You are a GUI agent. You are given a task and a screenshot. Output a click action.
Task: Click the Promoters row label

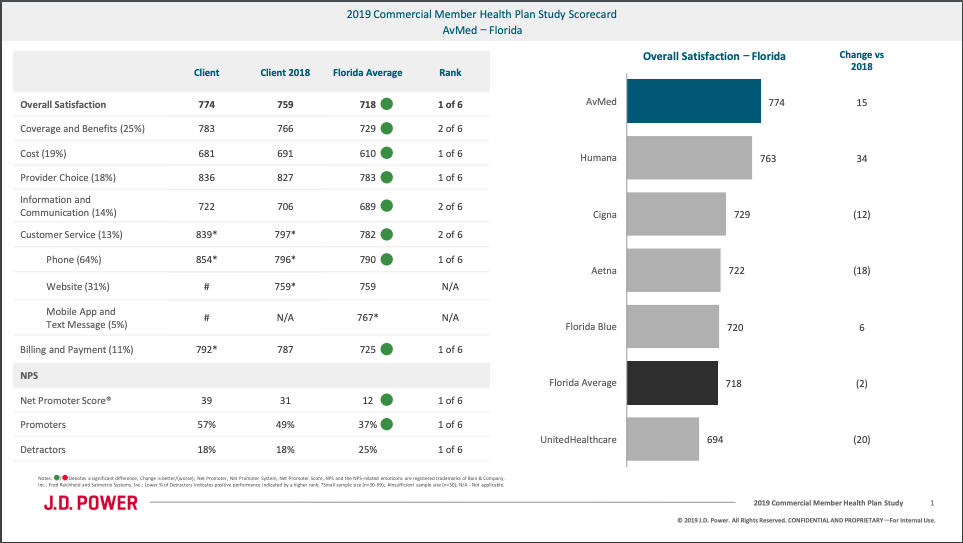43,424
